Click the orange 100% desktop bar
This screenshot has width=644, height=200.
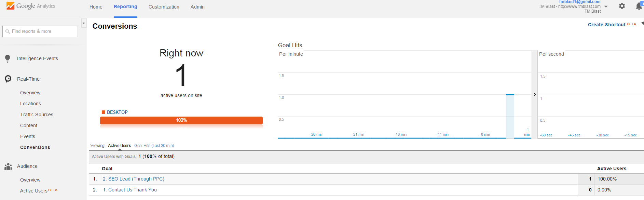[x=181, y=120]
